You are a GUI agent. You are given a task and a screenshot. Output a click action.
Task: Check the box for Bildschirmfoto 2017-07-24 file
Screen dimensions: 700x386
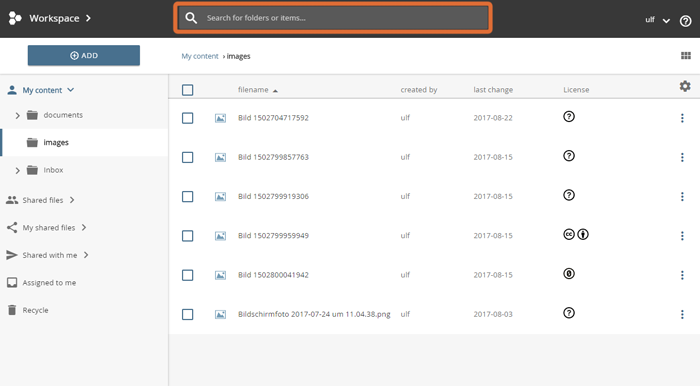[x=188, y=315]
